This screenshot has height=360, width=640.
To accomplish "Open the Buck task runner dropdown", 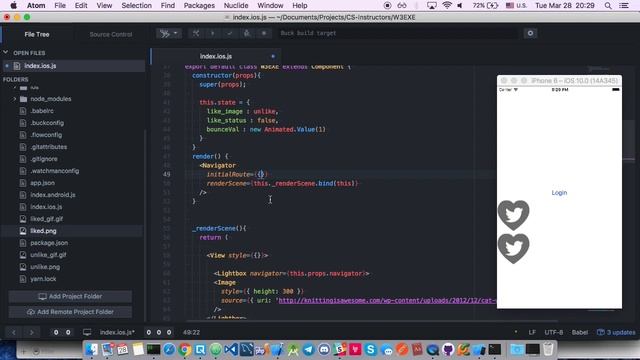I will 169,33.
